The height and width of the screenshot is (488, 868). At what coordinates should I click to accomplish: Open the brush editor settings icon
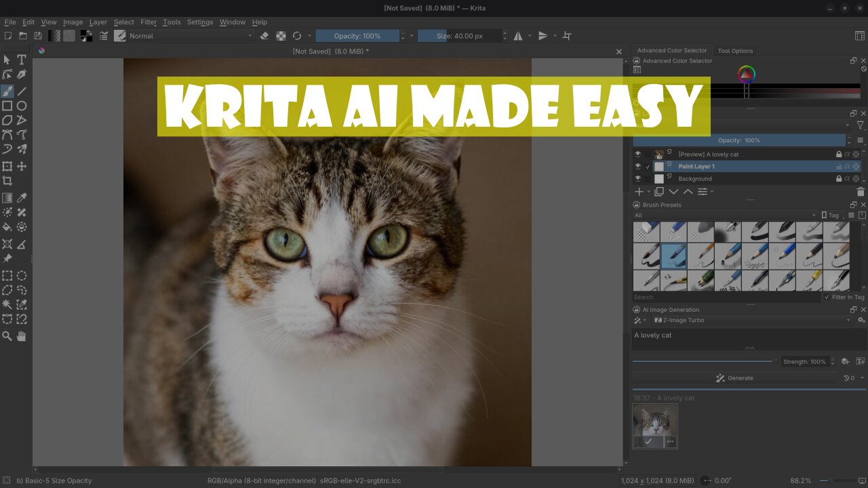[104, 36]
